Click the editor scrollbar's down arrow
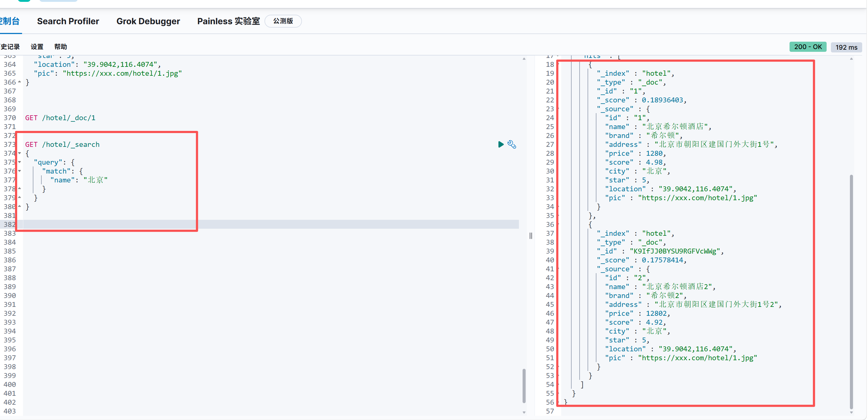Screen dimensions: 868x420 [524, 412]
